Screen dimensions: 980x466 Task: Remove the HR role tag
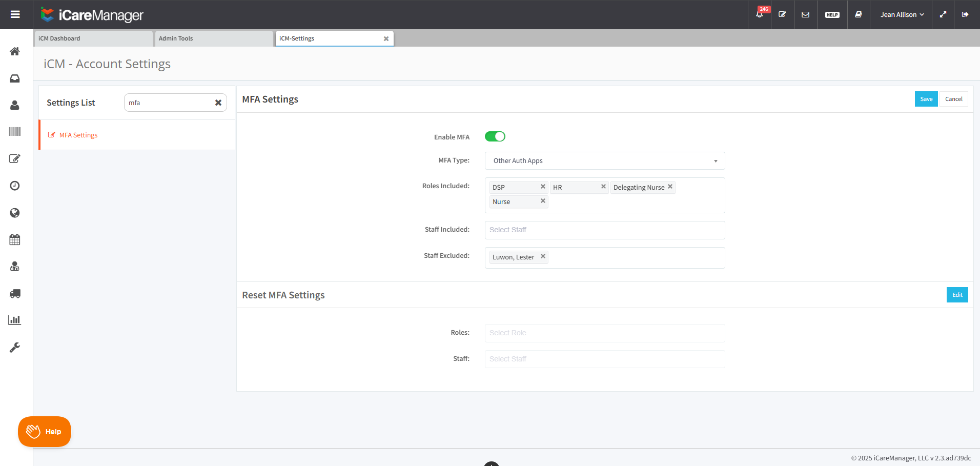pyautogui.click(x=603, y=187)
